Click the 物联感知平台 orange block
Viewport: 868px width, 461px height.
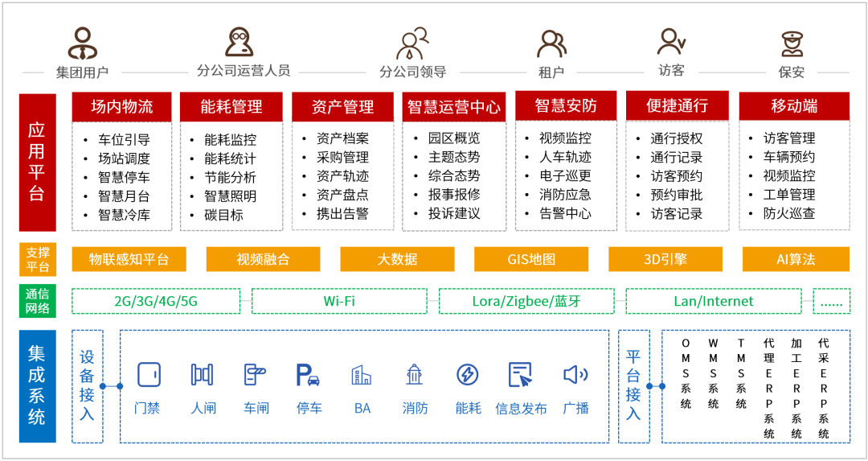click(x=129, y=259)
